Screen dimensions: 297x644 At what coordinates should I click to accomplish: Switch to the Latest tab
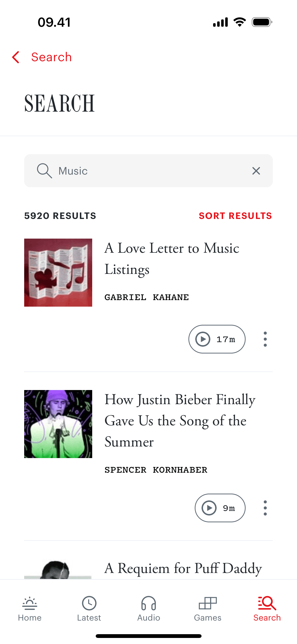[x=89, y=609]
